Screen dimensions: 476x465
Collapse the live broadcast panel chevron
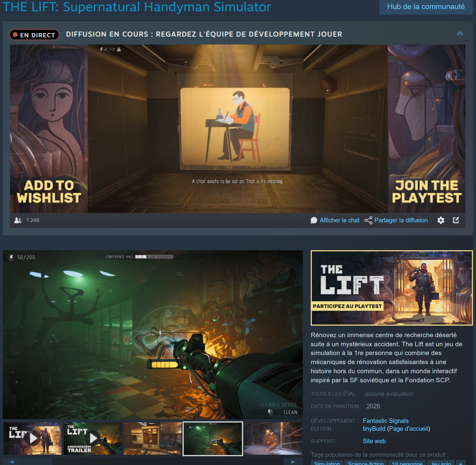pyautogui.click(x=460, y=34)
